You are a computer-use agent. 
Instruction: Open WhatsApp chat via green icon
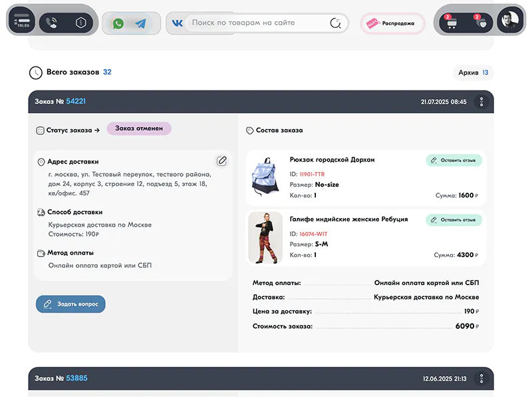(118, 23)
